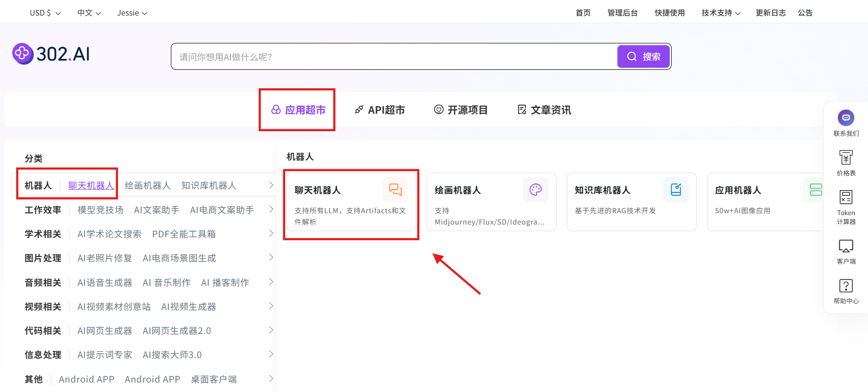Expand the 音频相关 category row chevron

[271, 282]
